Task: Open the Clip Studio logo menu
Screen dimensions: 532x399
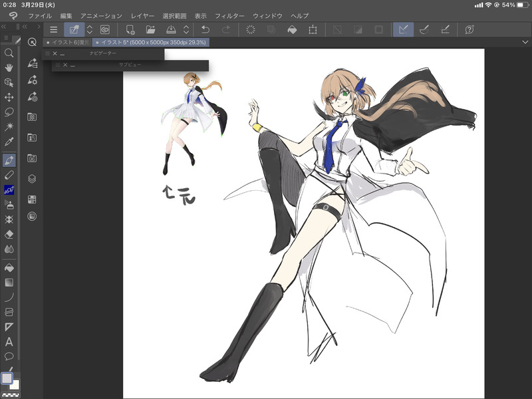Action: coord(13,15)
